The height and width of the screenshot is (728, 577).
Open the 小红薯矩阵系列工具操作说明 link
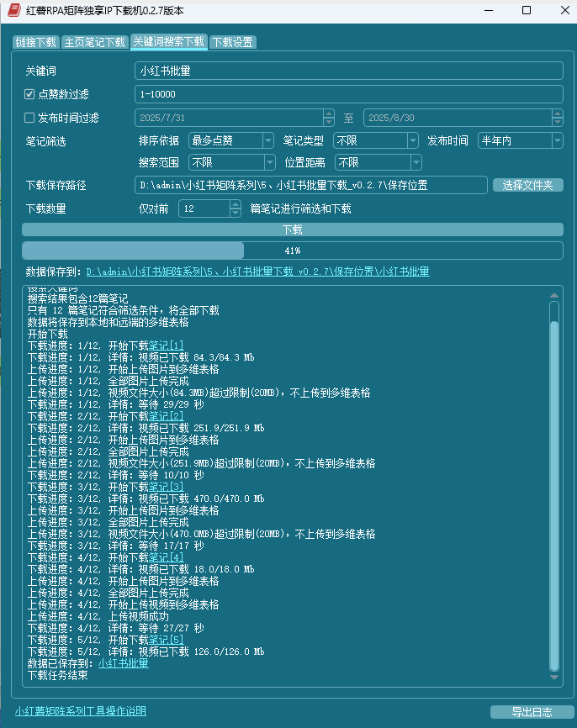81,711
